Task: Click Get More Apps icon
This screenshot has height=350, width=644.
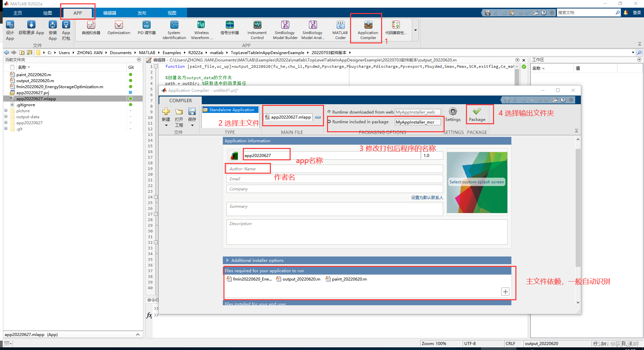Action: click(x=31, y=28)
